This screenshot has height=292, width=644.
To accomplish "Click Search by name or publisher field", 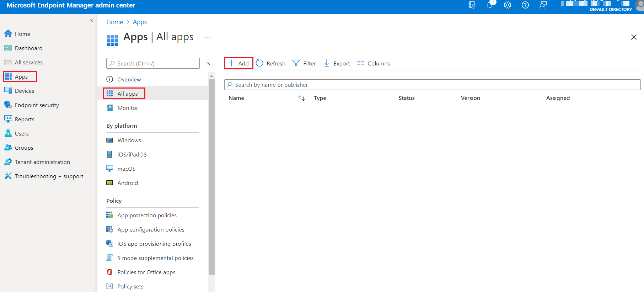I will coord(432,85).
